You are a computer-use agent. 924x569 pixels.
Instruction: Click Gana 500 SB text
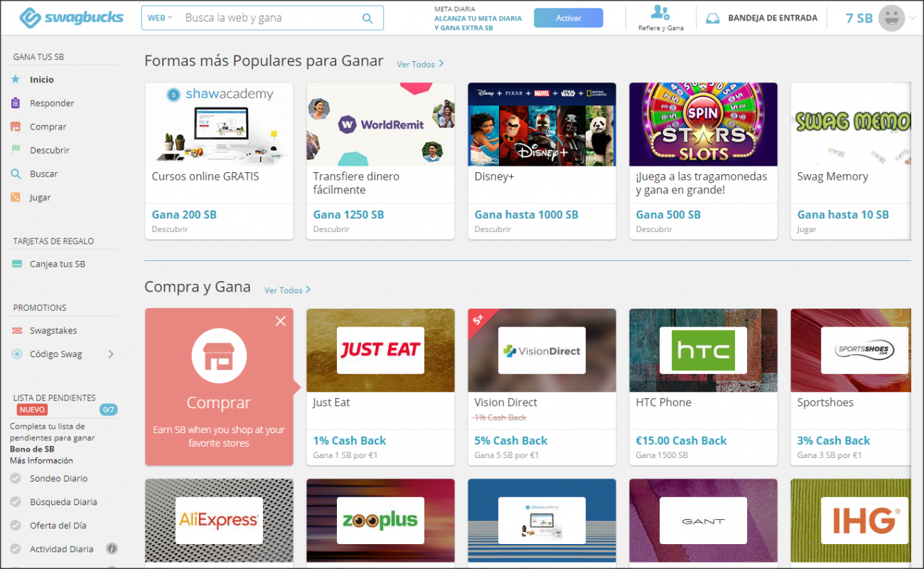[668, 214]
